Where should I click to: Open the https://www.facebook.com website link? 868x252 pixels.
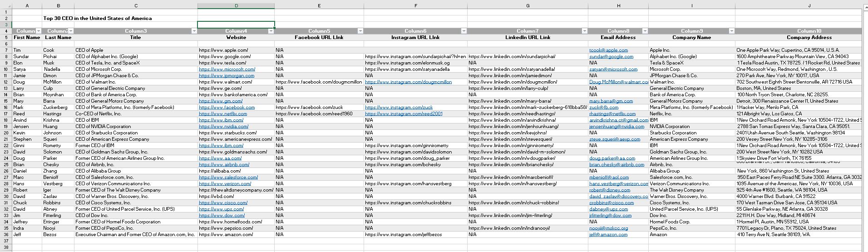227,107
